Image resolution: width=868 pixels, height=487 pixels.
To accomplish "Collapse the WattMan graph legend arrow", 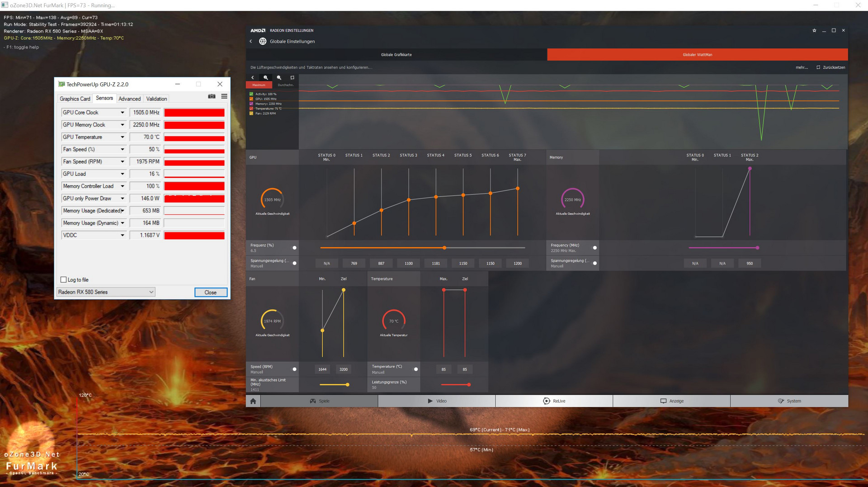I will pos(253,78).
